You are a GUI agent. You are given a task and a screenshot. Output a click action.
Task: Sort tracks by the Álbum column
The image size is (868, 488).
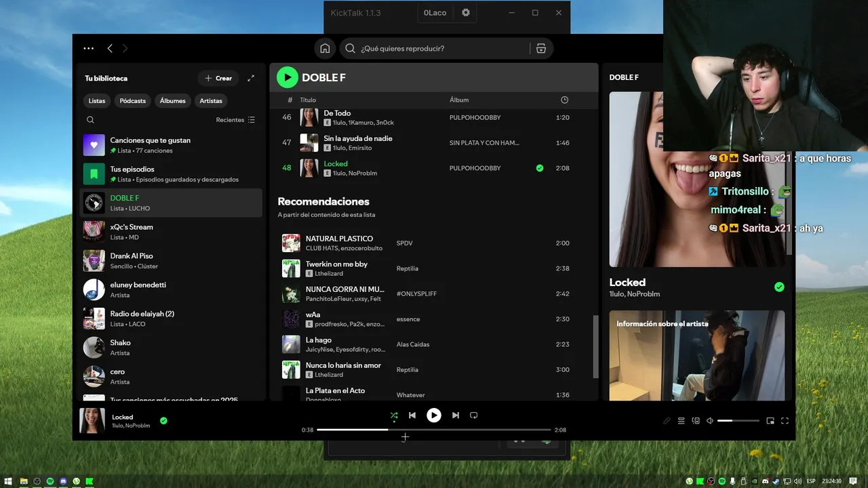click(x=459, y=100)
